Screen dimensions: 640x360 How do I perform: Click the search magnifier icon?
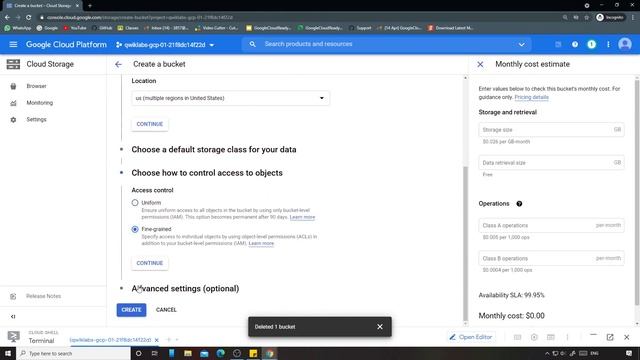pyautogui.click(x=253, y=44)
